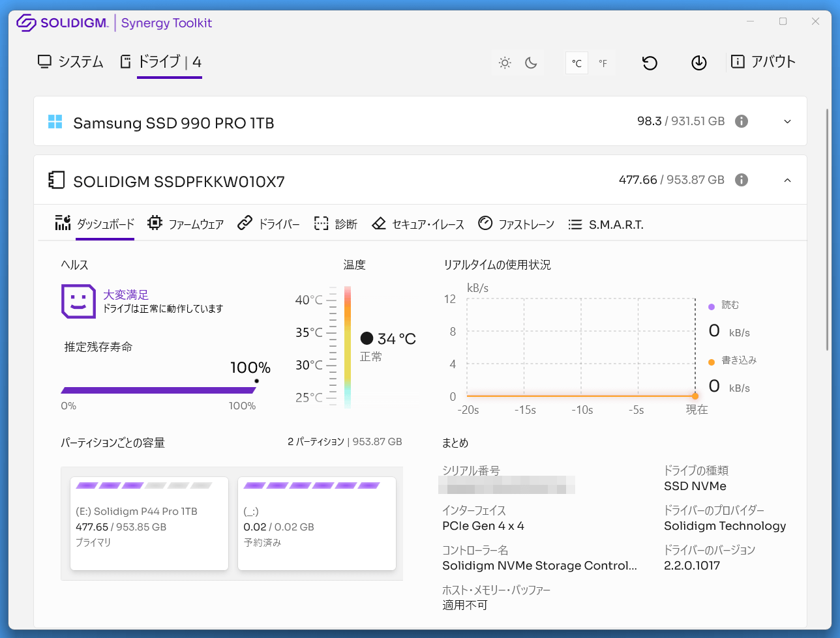Select the (E:) Solidigm P44 Pro 1TB partition card
Image resolution: width=840 pixels, height=638 pixels.
[149, 523]
